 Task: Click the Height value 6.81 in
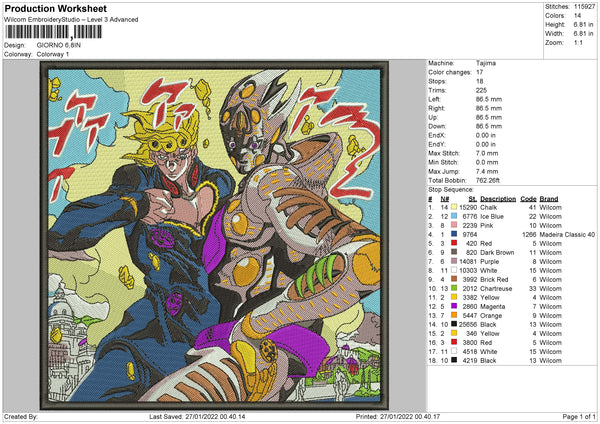point(583,24)
